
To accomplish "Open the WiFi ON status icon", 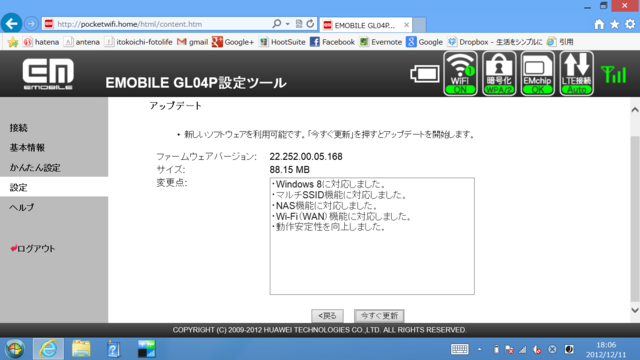I will (x=460, y=73).
